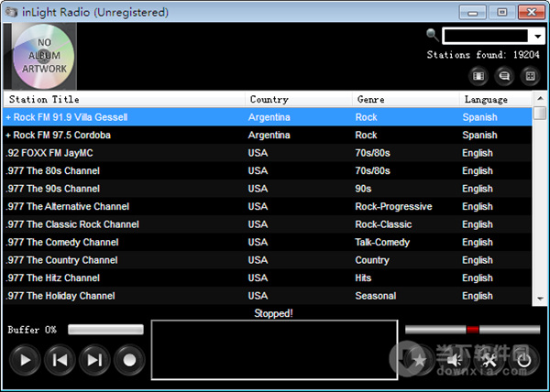Click the Stations found: 19204 text
The width and height of the screenshot is (550, 392).
pos(483,55)
